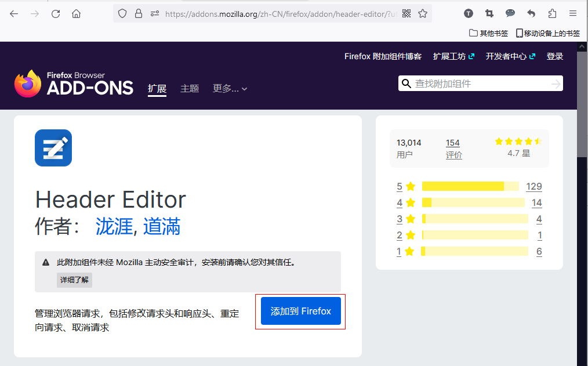Image resolution: width=588 pixels, height=366 pixels.
Task: Filter reviews by 5 stars
Action: pos(406,186)
